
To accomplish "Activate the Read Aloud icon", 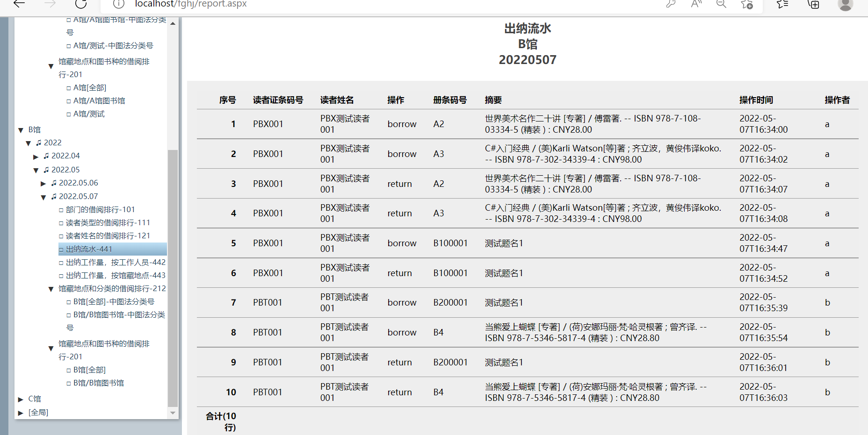I will click(x=696, y=4).
